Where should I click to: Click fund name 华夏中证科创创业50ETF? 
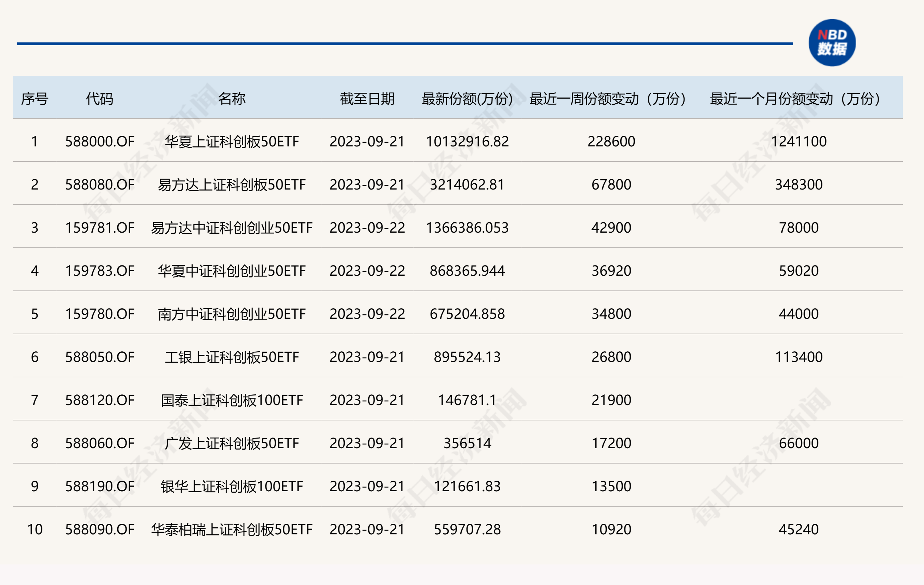click(232, 271)
